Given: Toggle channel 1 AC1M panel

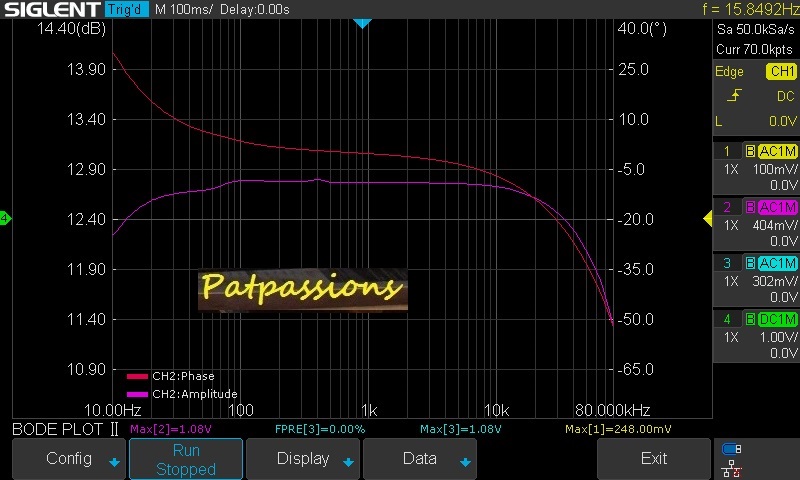Looking at the screenshot, I should pos(756,167).
